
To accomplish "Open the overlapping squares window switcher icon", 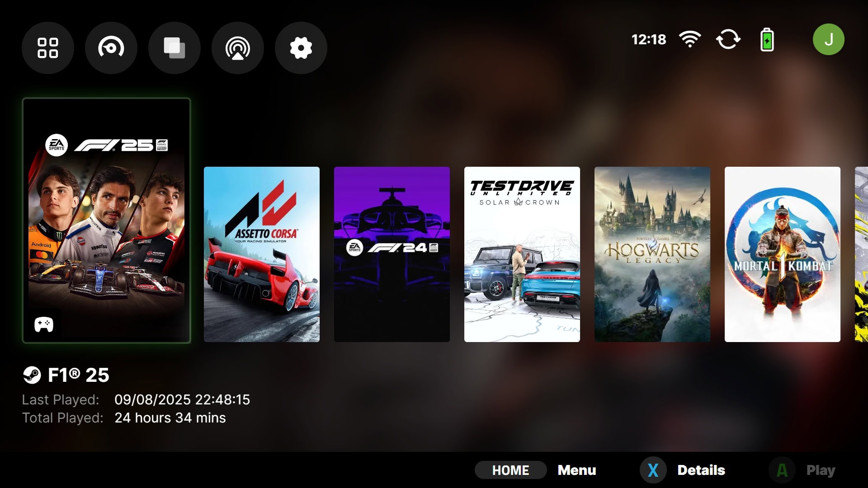I will tap(175, 48).
